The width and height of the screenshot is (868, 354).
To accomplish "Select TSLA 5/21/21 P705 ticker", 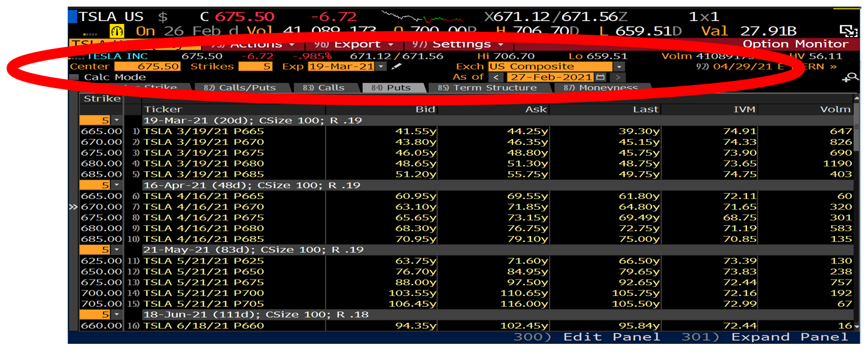I will pyautogui.click(x=204, y=304).
